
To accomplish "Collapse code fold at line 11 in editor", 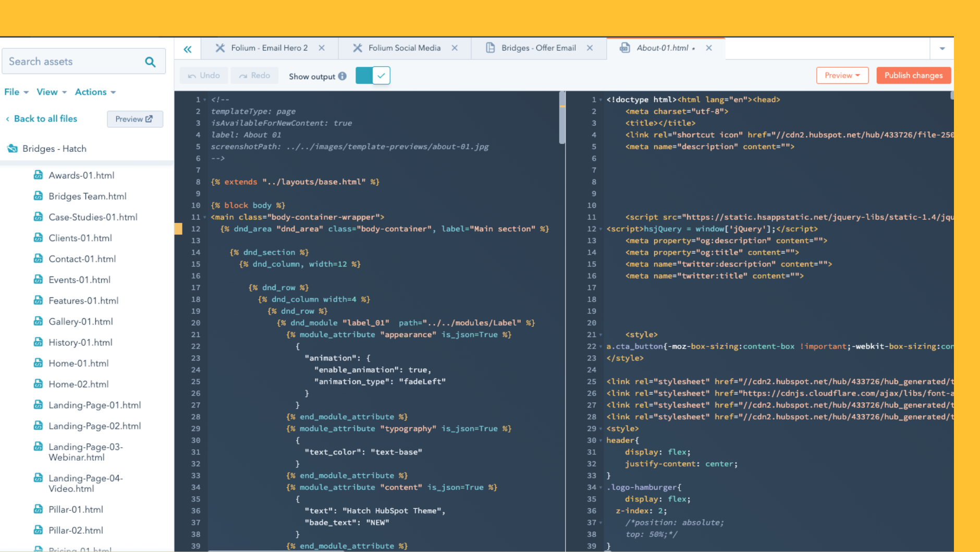I will pyautogui.click(x=205, y=217).
